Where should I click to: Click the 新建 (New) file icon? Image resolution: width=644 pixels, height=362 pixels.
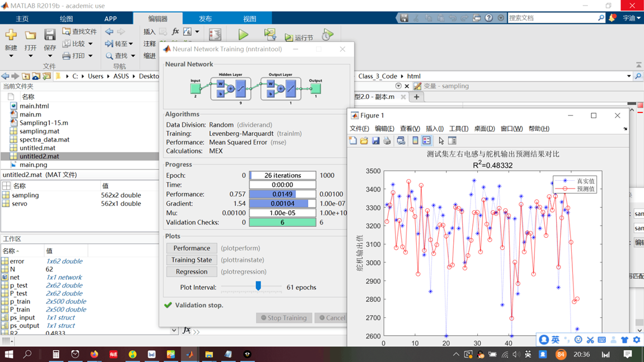[11, 35]
